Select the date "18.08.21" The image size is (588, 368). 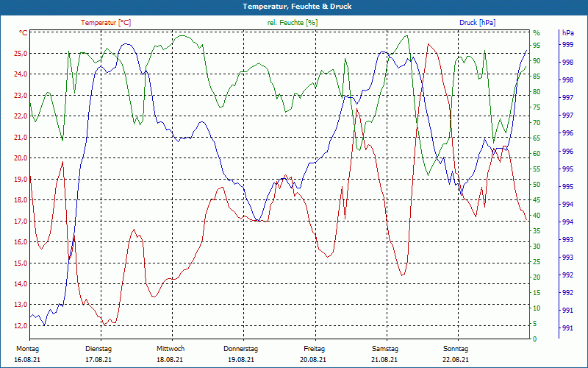pyautogui.click(x=170, y=359)
